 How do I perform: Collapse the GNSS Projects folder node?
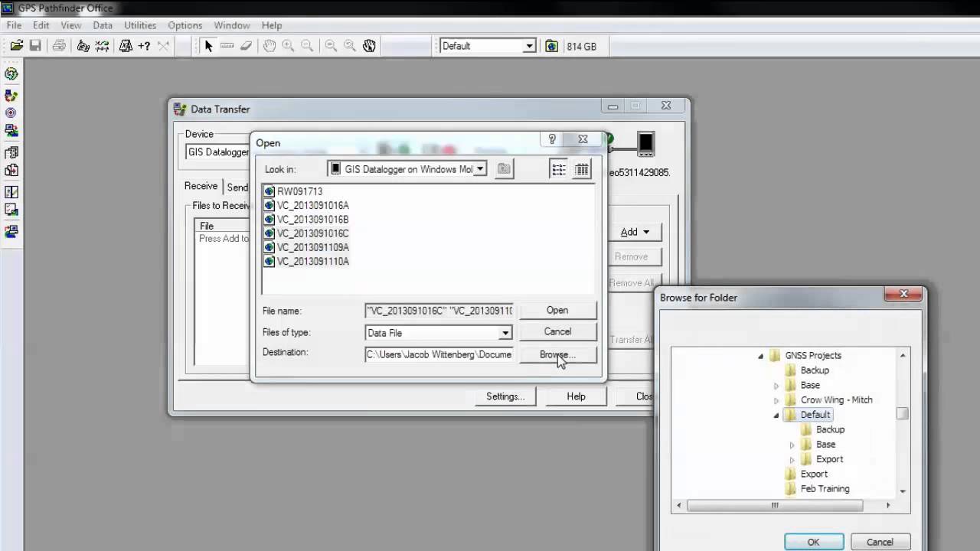pos(760,356)
